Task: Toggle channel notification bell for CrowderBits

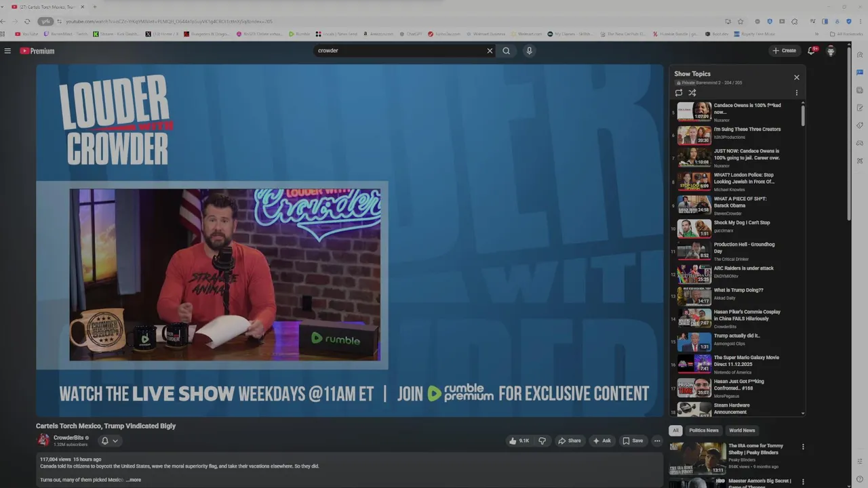Action: click(104, 441)
